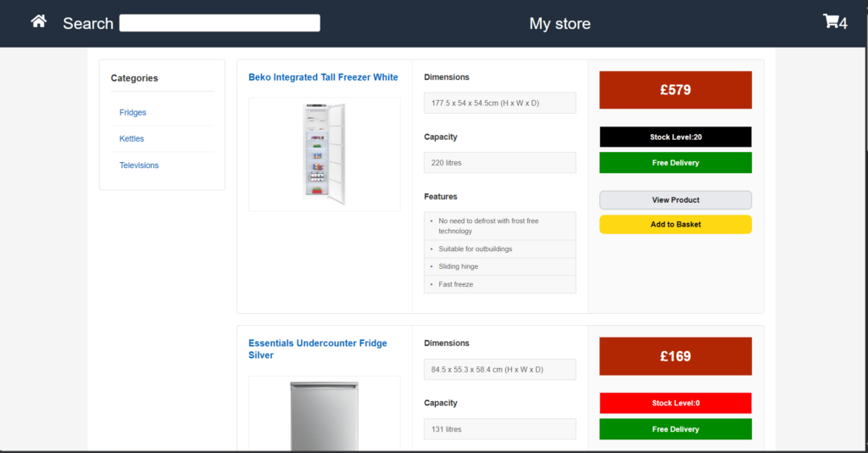Add Beko freezer to basket
This screenshot has width=868, height=453.
pos(676,224)
